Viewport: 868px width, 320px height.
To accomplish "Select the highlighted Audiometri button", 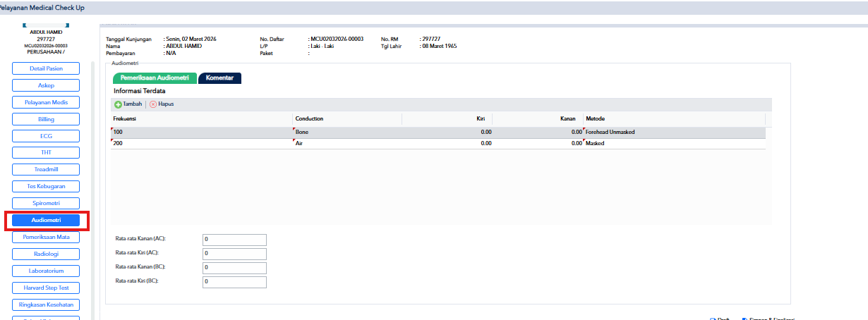I will tap(46, 220).
